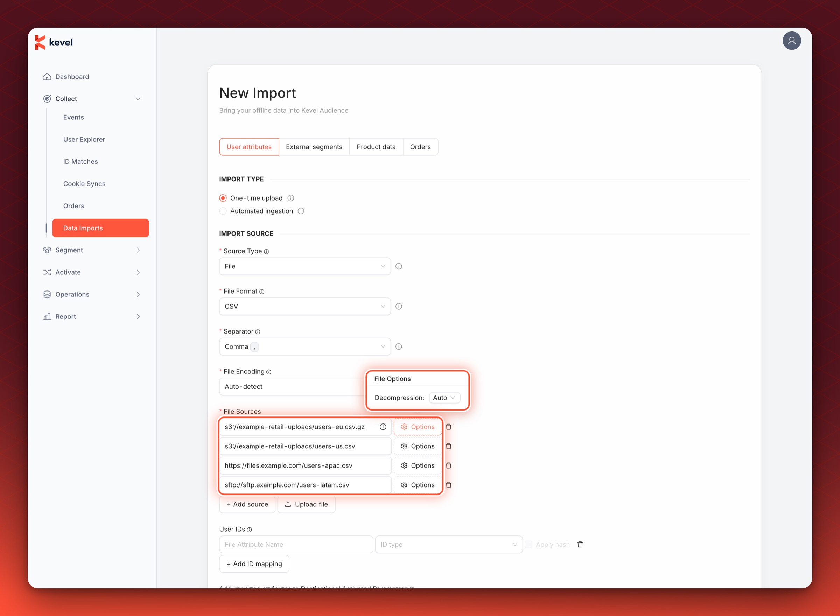Screen dimensions: 840x616
Task: Switch to External segments tab
Action: (314, 147)
